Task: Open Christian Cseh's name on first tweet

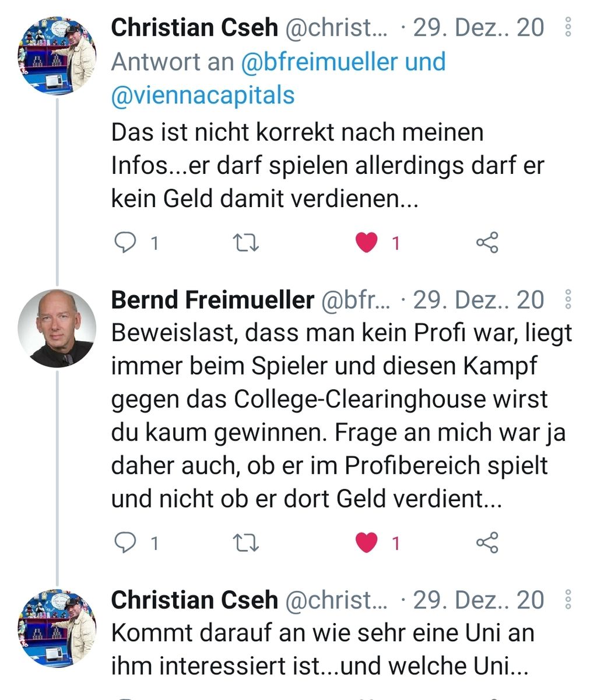Action: (x=194, y=28)
